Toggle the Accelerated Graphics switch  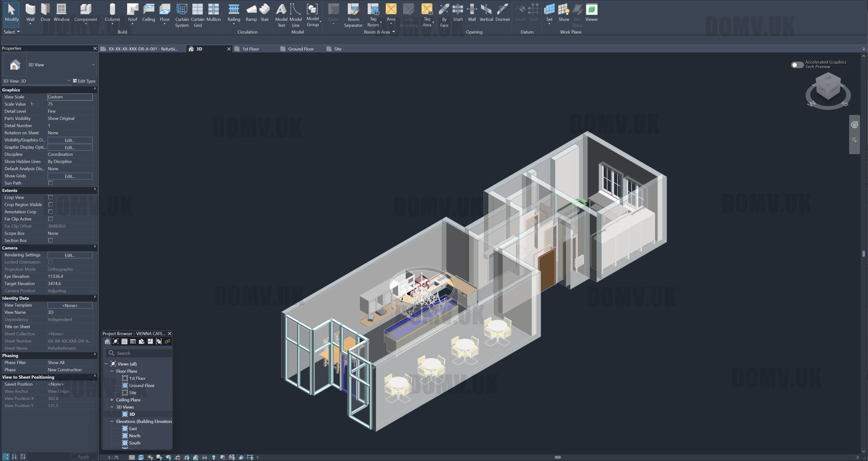tap(797, 65)
